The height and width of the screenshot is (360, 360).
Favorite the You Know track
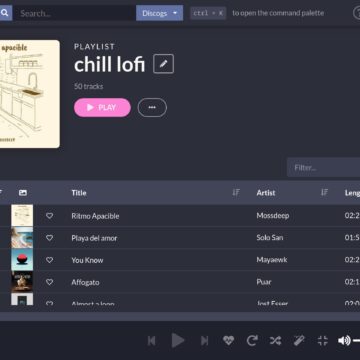[x=49, y=260]
